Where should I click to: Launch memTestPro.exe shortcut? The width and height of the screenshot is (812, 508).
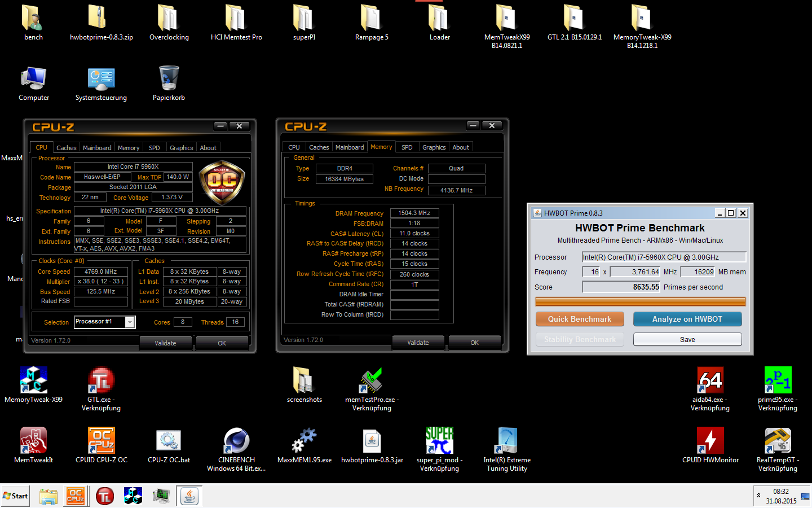click(372, 389)
